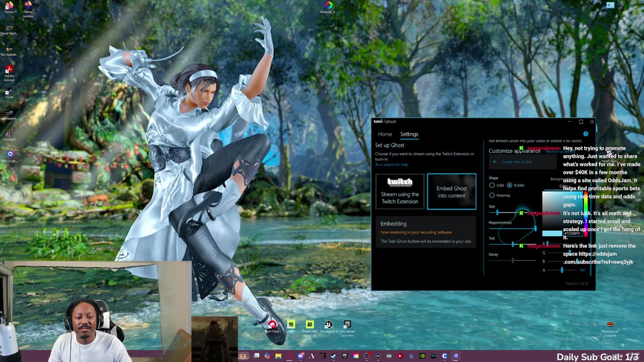The width and height of the screenshot is (644, 362).
Task: Open File Explorer from the taskbar
Action: click(x=278, y=356)
